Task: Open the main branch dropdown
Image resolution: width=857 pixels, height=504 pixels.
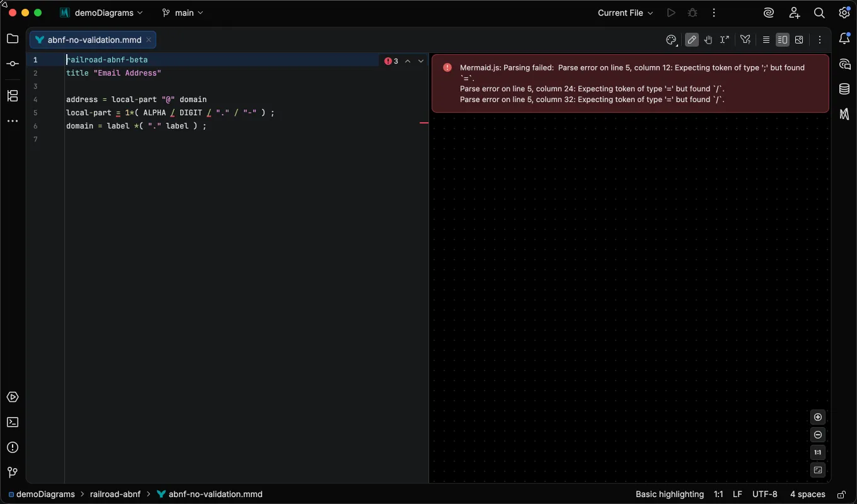Action: 183,13
